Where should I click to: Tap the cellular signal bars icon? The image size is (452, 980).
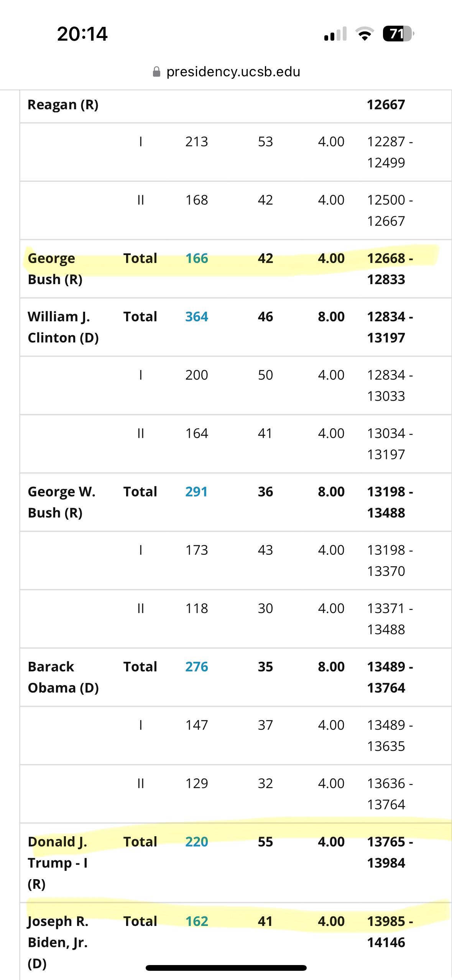335,34
